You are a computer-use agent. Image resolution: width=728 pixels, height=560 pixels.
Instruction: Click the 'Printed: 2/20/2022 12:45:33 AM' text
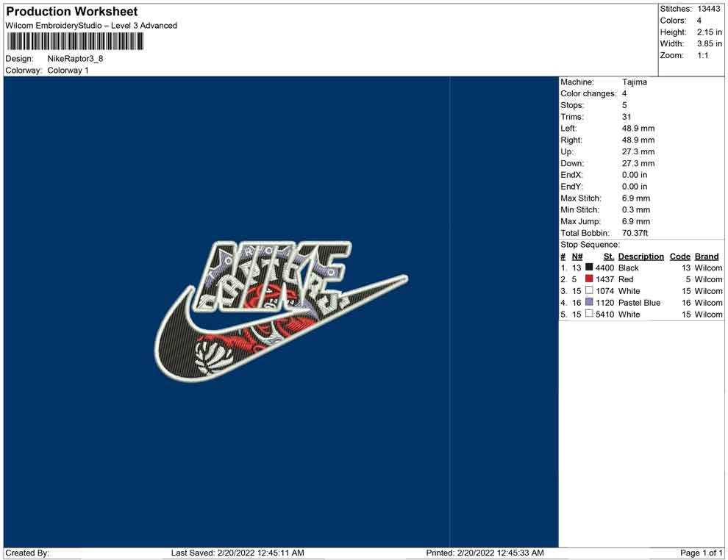click(485, 553)
